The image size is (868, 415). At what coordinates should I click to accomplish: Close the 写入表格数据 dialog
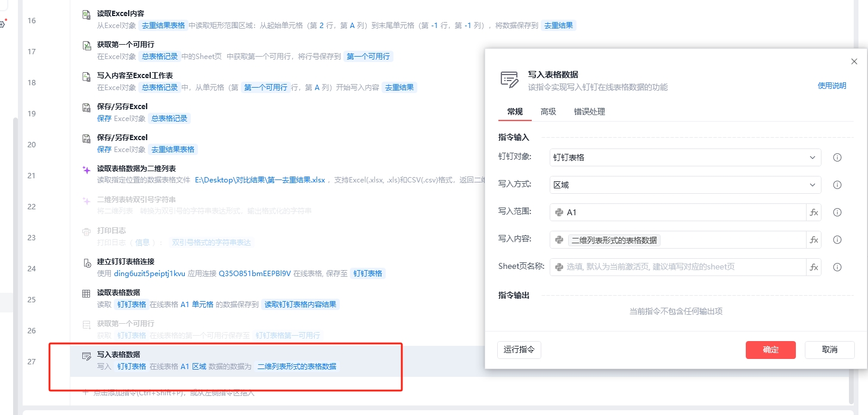point(854,61)
